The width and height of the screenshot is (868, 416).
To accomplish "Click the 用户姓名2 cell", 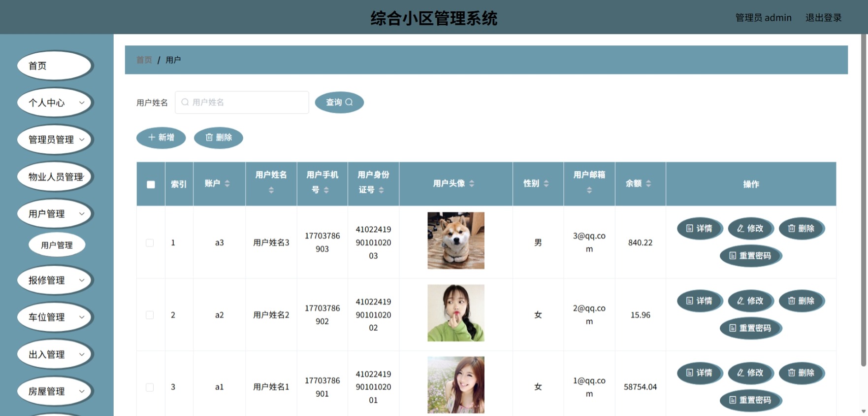I will pyautogui.click(x=271, y=315).
